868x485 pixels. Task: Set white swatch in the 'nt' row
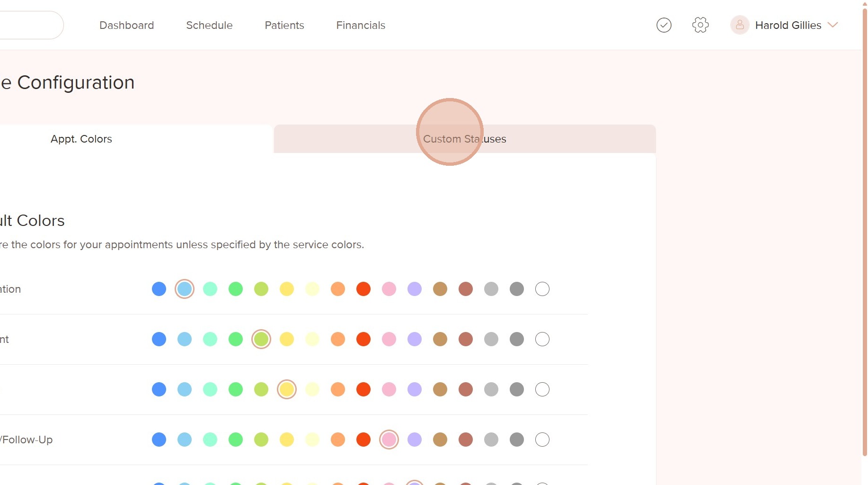542,339
